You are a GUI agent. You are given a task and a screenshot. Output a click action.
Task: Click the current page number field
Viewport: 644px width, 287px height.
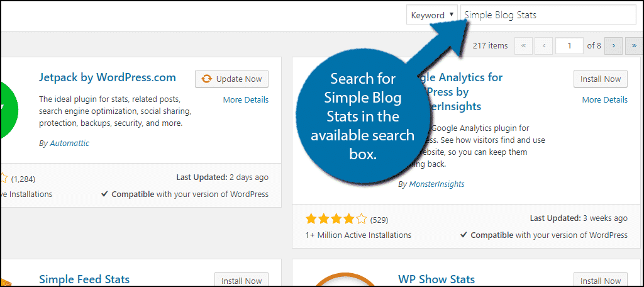click(x=569, y=46)
